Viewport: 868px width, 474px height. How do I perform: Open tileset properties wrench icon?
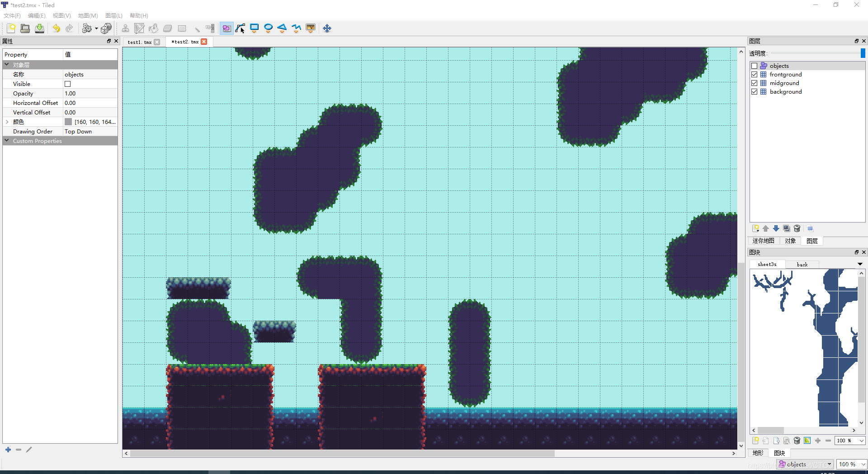pyautogui.click(x=787, y=441)
